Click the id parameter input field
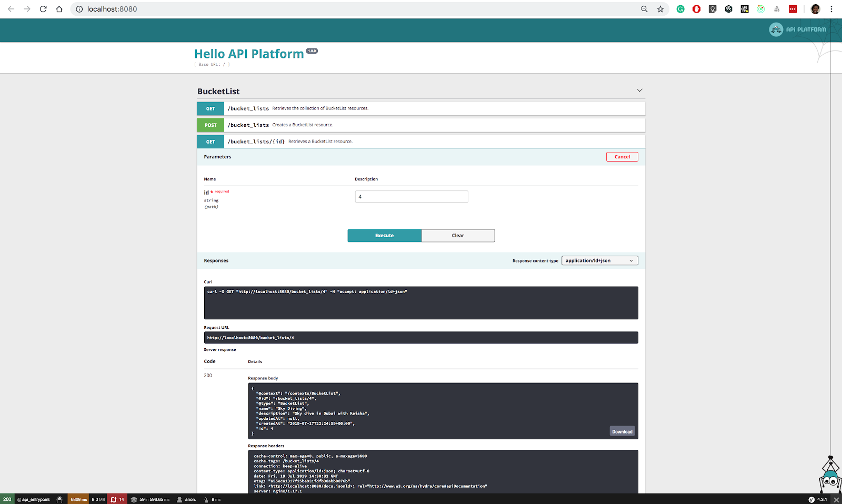 412,197
